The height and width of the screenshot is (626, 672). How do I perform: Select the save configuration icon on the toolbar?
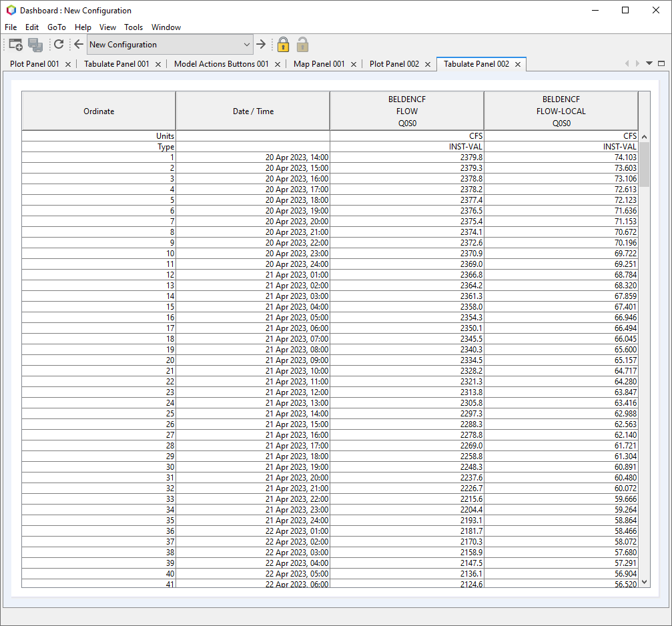coord(35,44)
